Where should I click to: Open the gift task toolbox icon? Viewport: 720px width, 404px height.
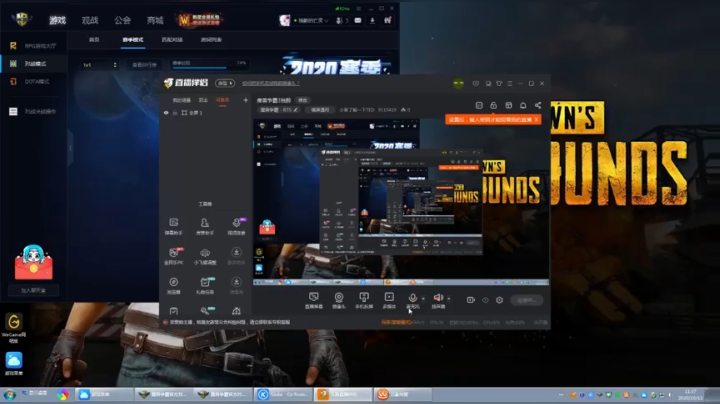pyautogui.click(x=205, y=286)
